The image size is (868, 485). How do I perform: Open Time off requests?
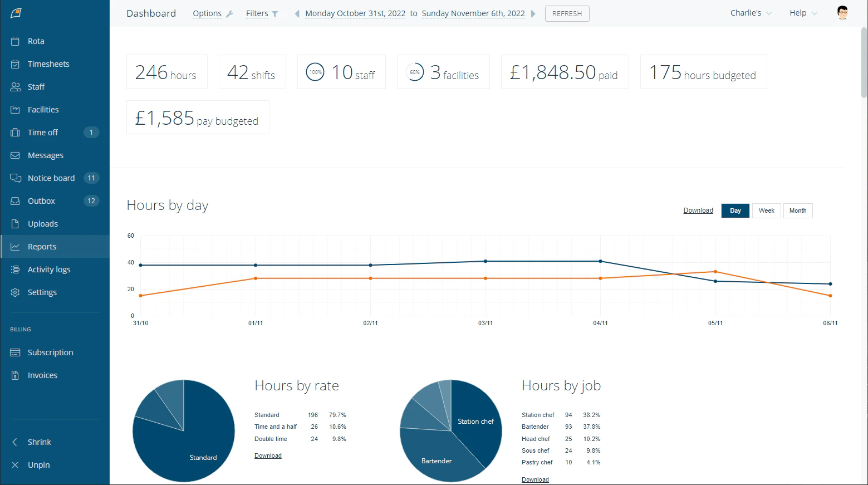click(43, 132)
